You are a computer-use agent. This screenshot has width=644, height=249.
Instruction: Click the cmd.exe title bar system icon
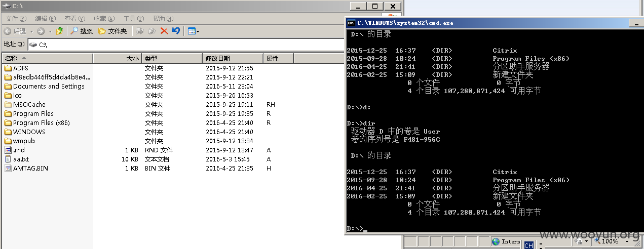[x=351, y=23]
